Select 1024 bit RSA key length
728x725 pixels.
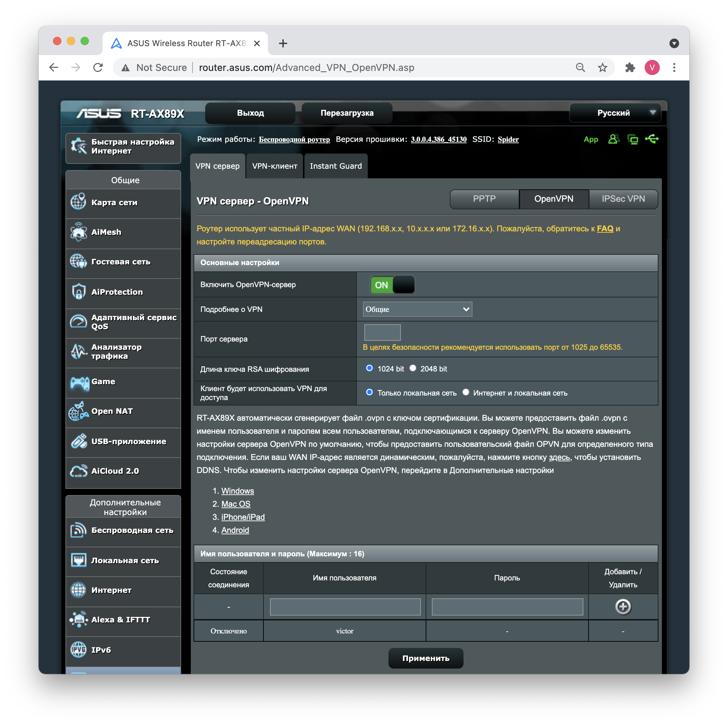369,368
